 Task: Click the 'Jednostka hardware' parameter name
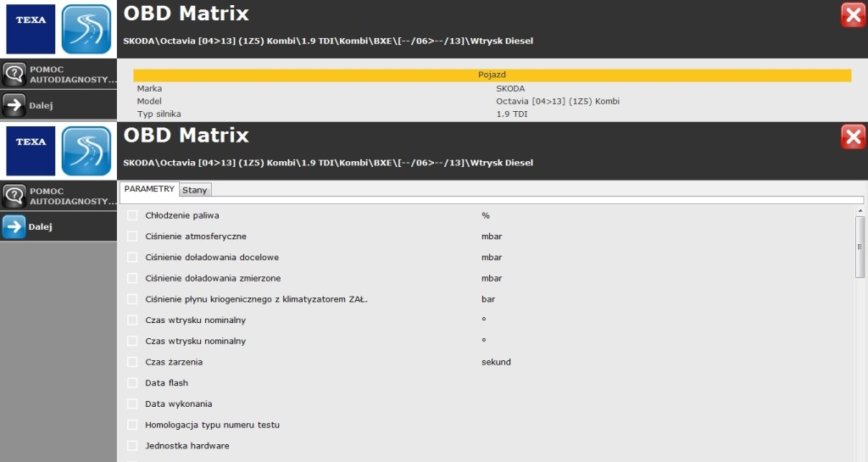click(x=187, y=445)
